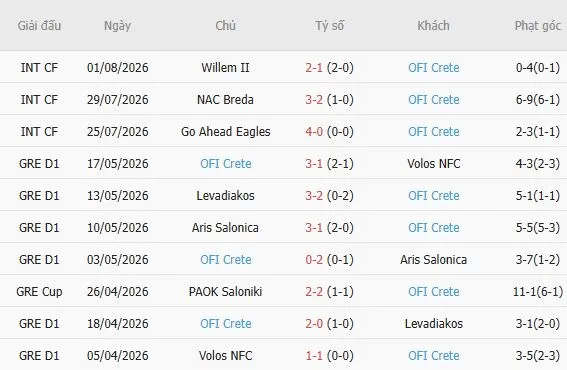The image size is (567, 370).
Task: Select Volos NFC home team on 05/04/2026
Action: [x=225, y=356]
